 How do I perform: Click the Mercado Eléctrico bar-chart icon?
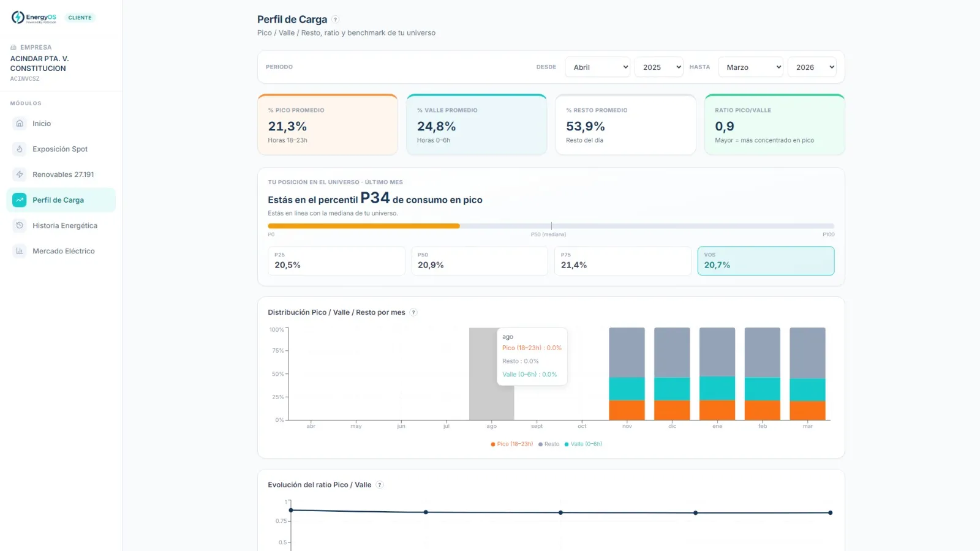[x=20, y=251]
